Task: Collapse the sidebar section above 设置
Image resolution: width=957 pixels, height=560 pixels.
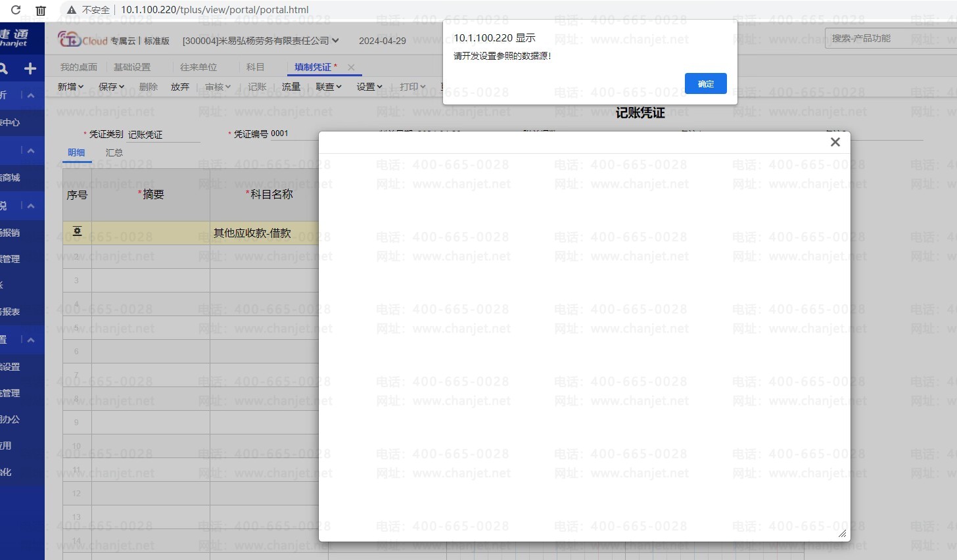Action: 30,339
